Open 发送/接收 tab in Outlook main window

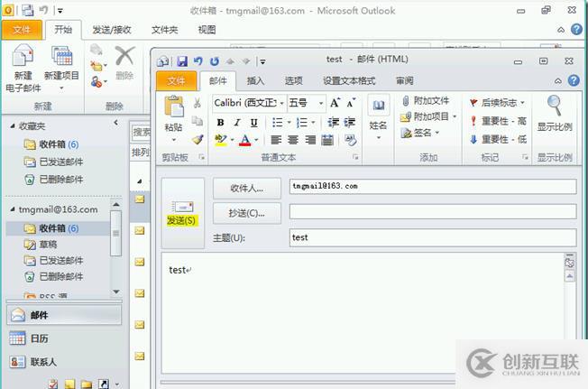pyautogui.click(x=112, y=30)
